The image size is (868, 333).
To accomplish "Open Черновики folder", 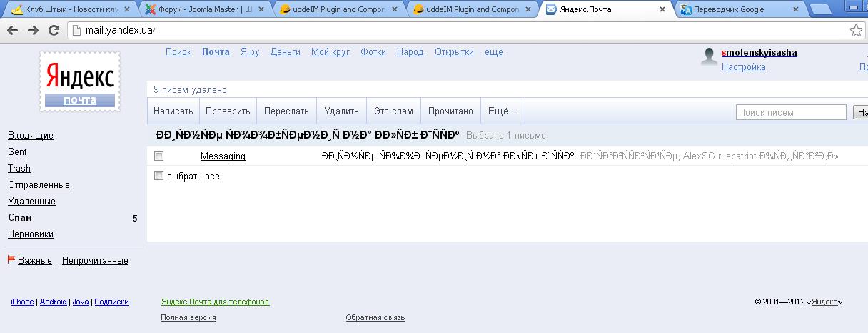I will point(31,234).
